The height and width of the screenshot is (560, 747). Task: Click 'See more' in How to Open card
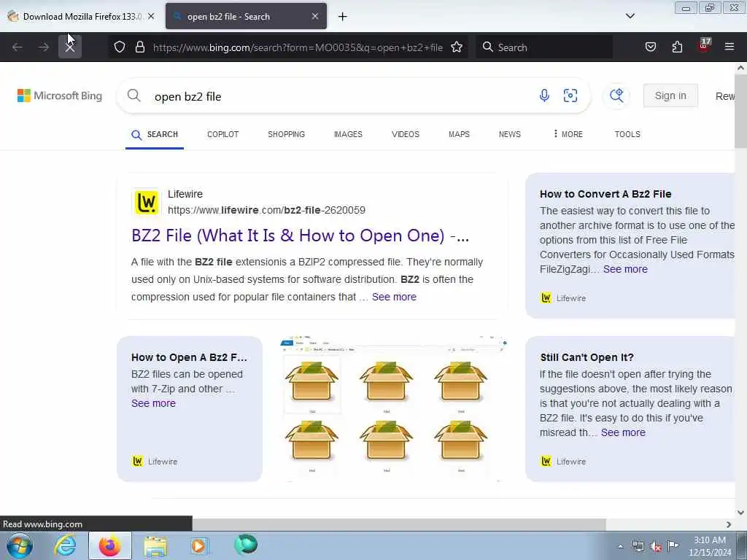[x=153, y=403]
